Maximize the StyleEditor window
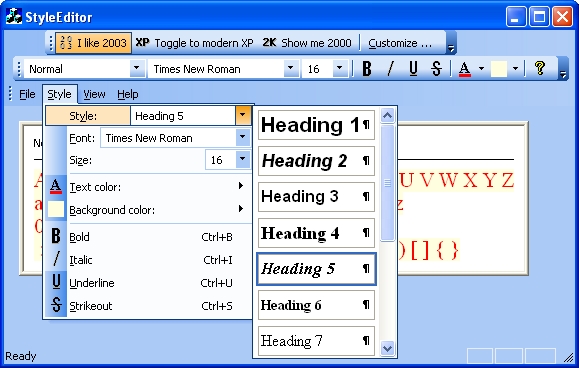 click(539, 17)
